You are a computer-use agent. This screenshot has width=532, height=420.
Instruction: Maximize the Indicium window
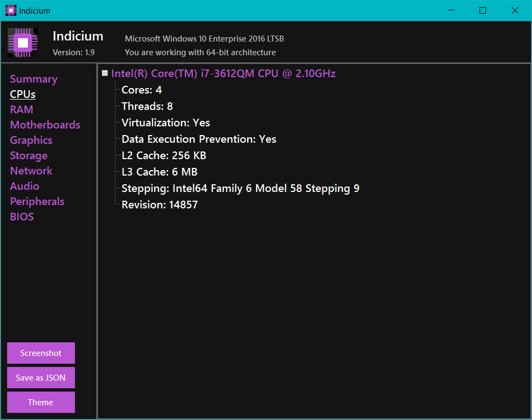(x=483, y=10)
